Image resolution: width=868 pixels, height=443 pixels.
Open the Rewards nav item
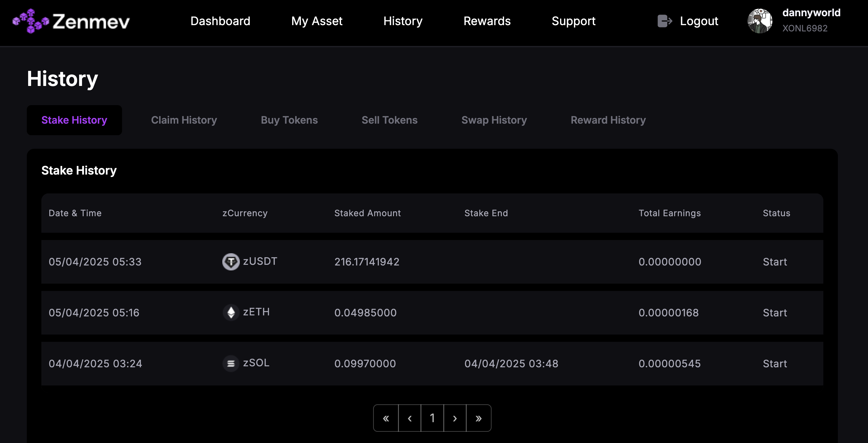487,21
